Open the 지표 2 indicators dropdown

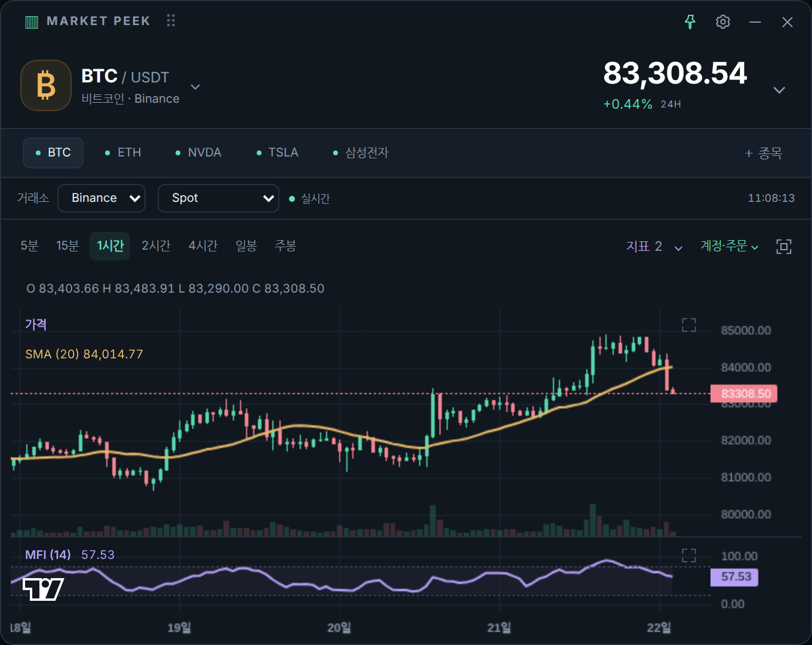coord(654,247)
